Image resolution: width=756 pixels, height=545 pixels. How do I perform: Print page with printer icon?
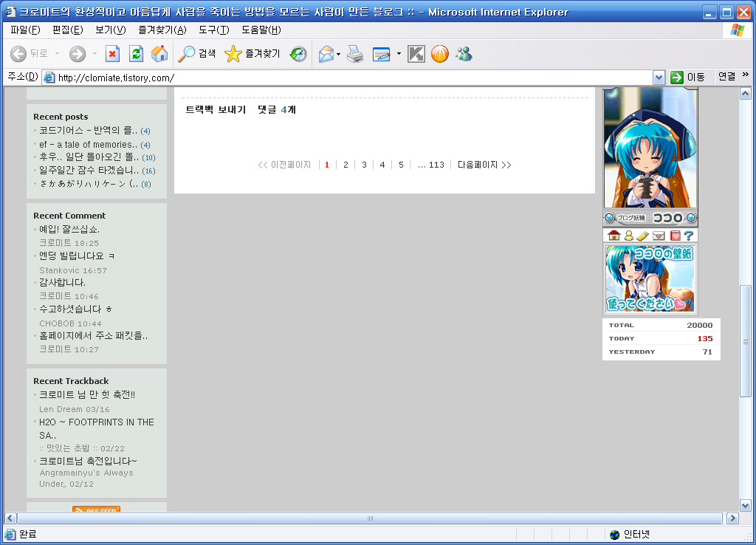tap(355, 53)
